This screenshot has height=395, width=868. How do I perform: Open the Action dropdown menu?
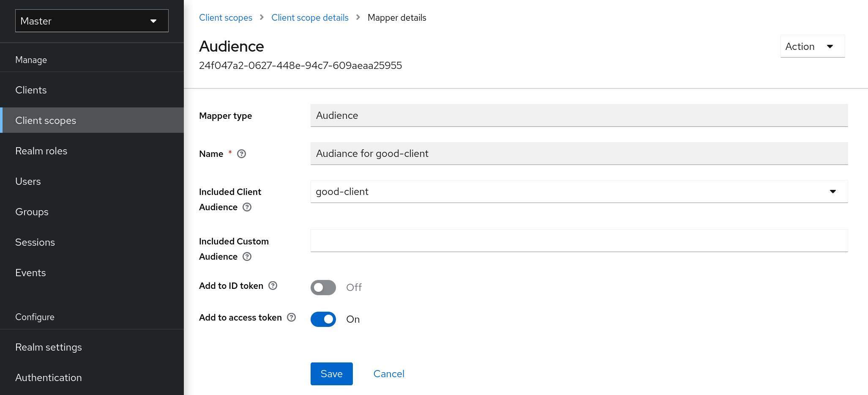pos(812,46)
